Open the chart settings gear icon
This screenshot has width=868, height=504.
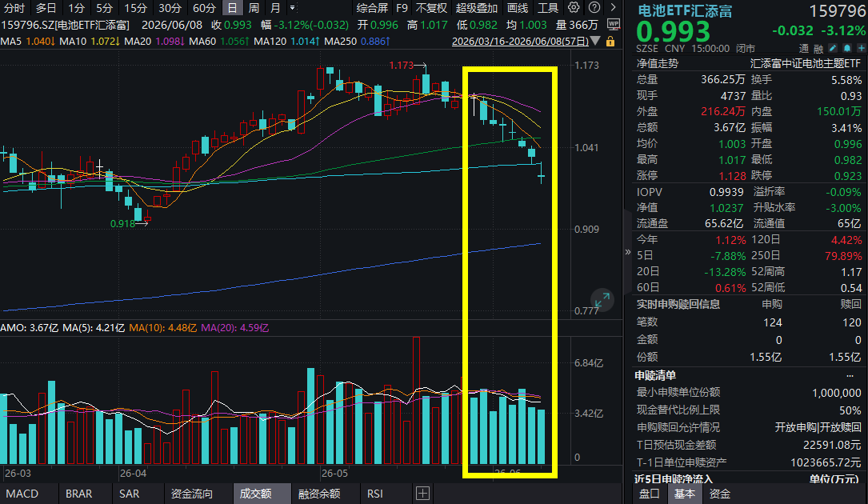click(574, 8)
